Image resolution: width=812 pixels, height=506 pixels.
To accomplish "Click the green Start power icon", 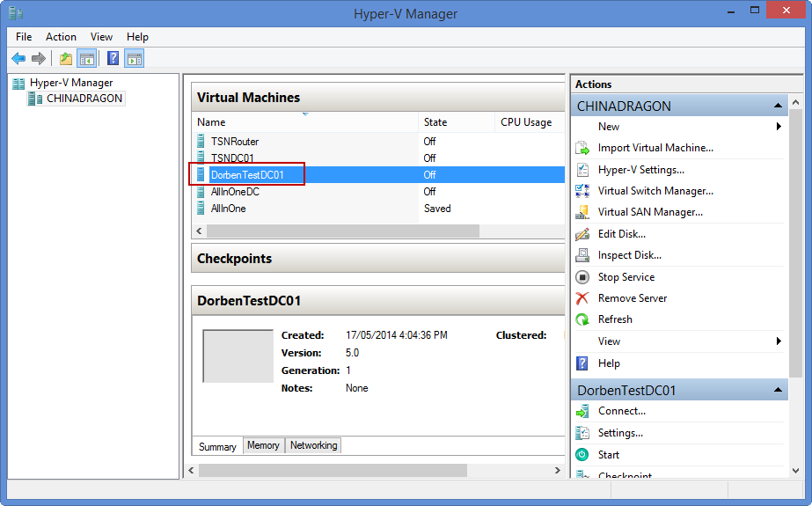I will (582, 455).
